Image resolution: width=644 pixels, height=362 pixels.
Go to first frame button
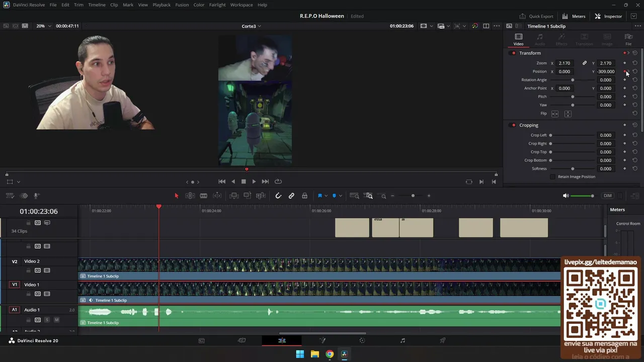[x=222, y=182]
